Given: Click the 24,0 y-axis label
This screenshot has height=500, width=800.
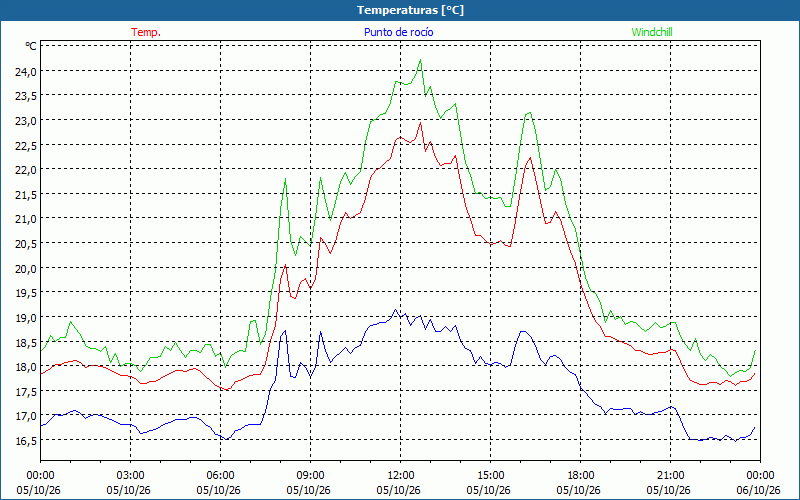Looking at the screenshot, I should tap(26, 71).
